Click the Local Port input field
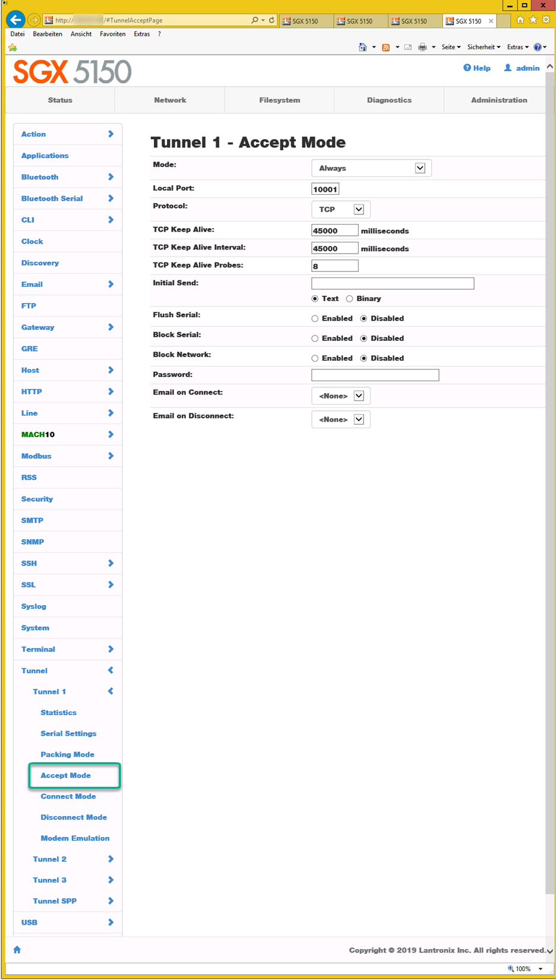This screenshot has width=556, height=980. 325,189
